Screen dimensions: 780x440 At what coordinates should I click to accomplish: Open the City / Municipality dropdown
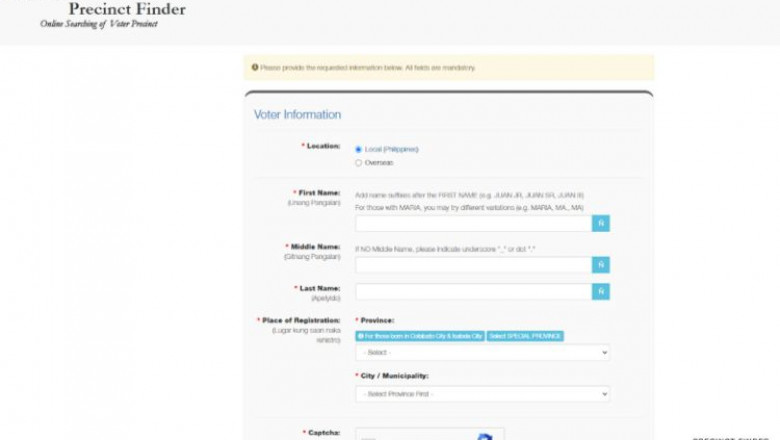(483, 394)
